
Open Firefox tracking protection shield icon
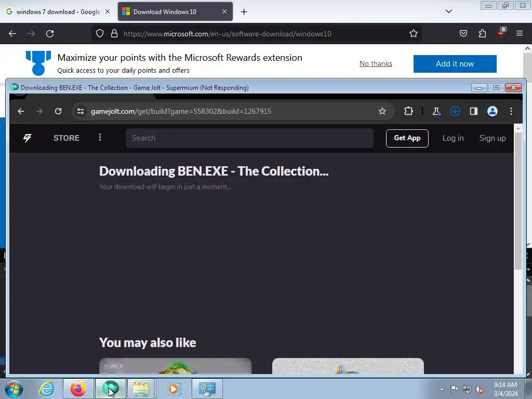[99, 34]
